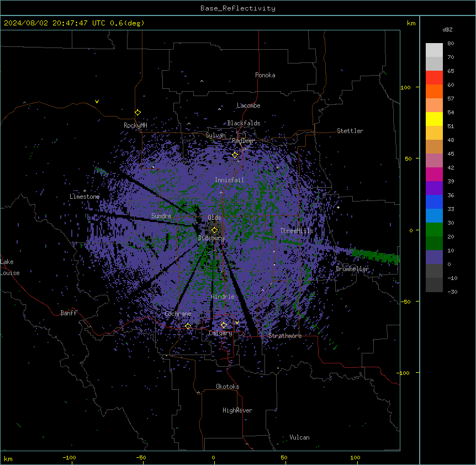Select the red 65 dBZ color swatch
Image resolution: width=476 pixels, height=465 pixels.
[x=434, y=77]
